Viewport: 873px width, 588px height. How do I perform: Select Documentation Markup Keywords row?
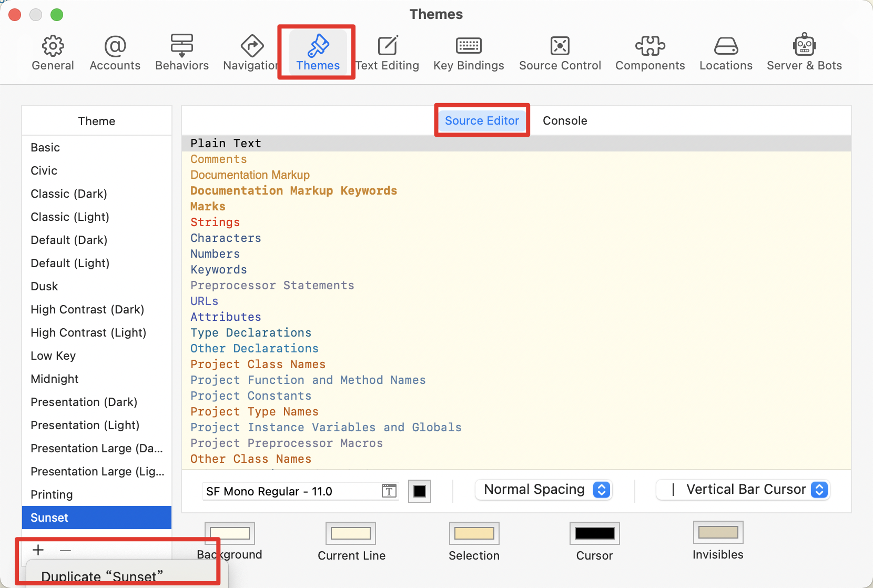tap(516, 190)
